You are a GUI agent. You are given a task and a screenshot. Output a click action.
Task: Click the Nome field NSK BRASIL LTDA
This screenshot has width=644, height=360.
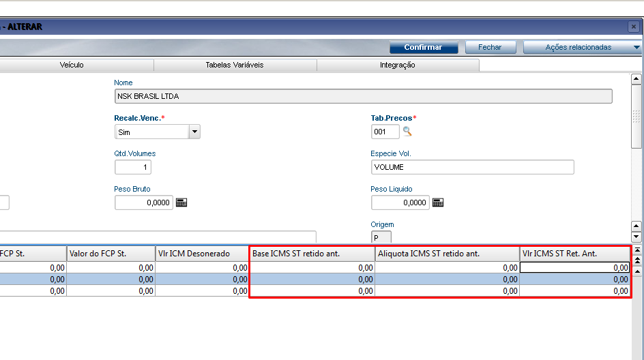(x=364, y=96)
